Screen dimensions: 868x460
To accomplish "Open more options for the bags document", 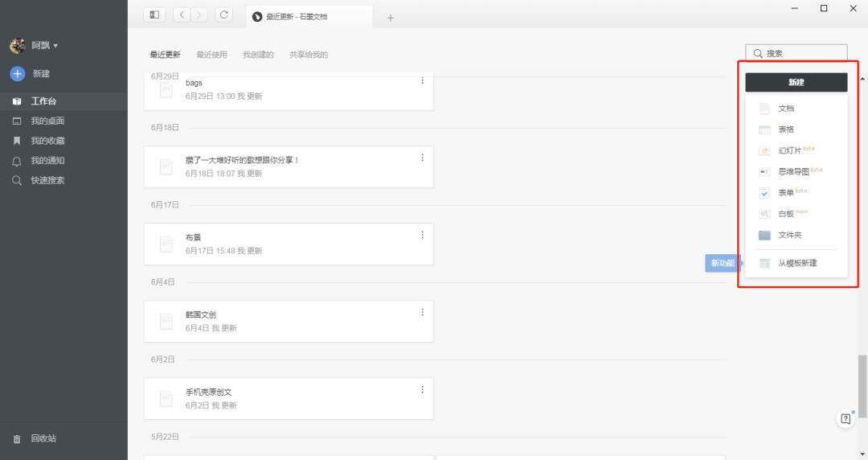I will 423,81.
